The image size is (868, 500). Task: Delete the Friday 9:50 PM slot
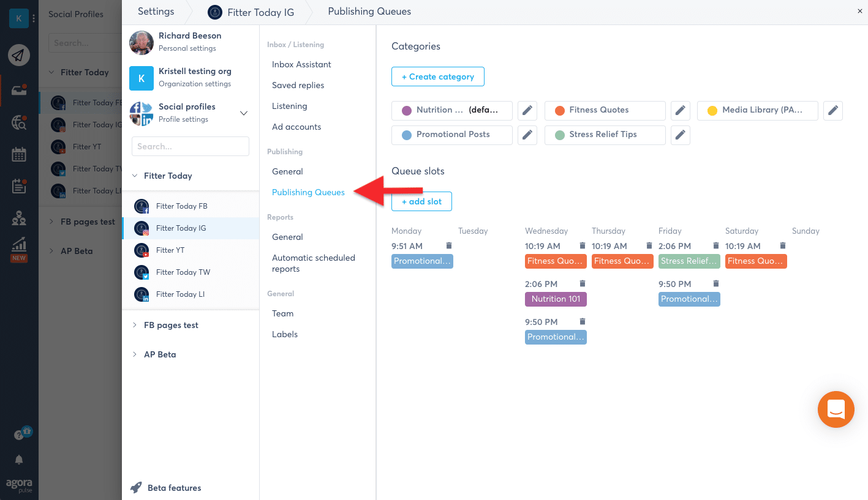click(716, 283)
